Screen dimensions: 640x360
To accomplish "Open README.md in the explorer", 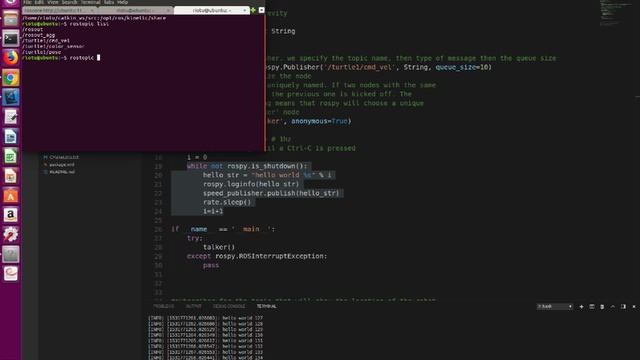I will (62, 172).
